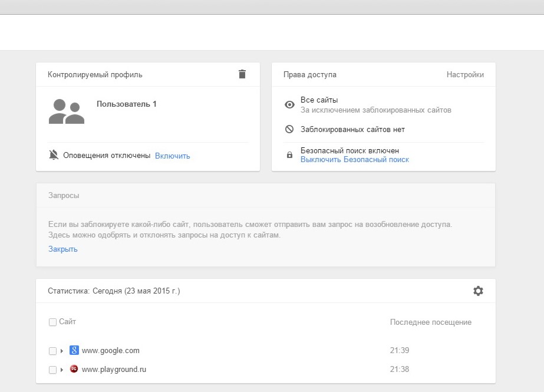544x392 pixels.
Task: Open the www.google.com site entry
Action: point(110,350)
